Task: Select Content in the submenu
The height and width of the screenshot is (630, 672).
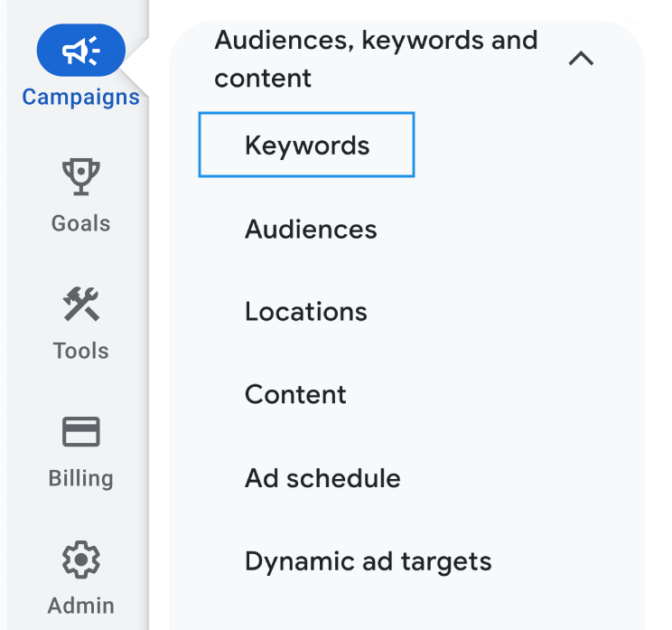Action: click(295, 395)
